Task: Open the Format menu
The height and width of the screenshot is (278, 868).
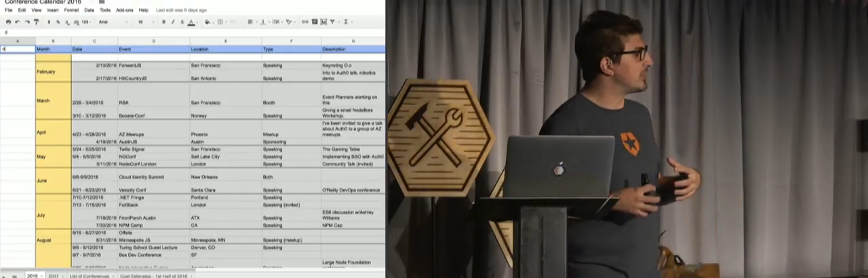Action: pos(71,10)
